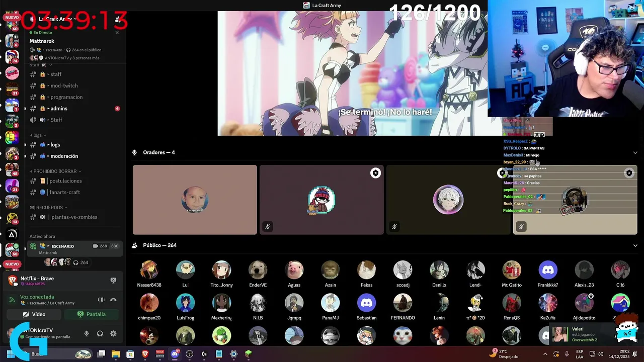This screenshot has width=644, height=362.
Task: Open audience member Sebastian avatar
Action: click(366, 303)
